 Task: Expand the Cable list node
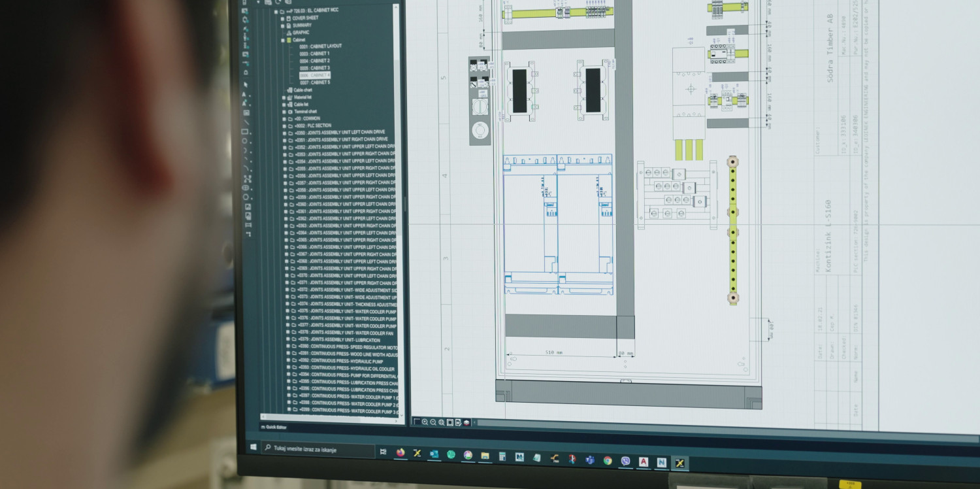(x=285, y=104)
